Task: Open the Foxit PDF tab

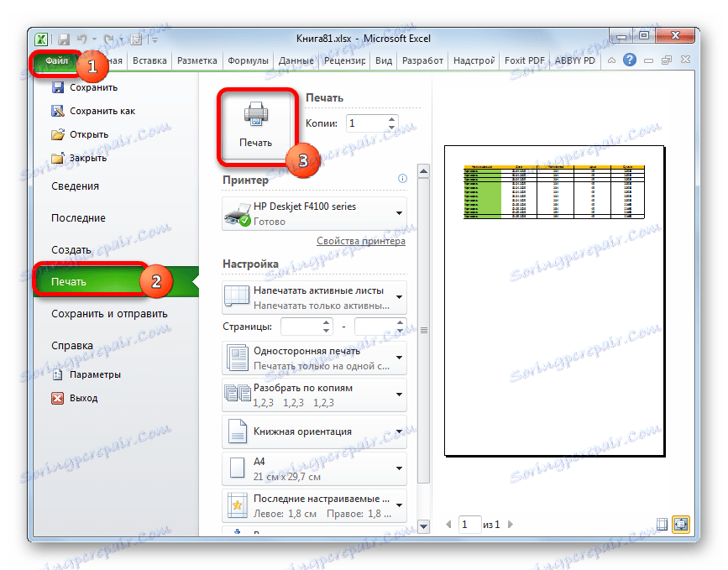Action: coord(524,60)
